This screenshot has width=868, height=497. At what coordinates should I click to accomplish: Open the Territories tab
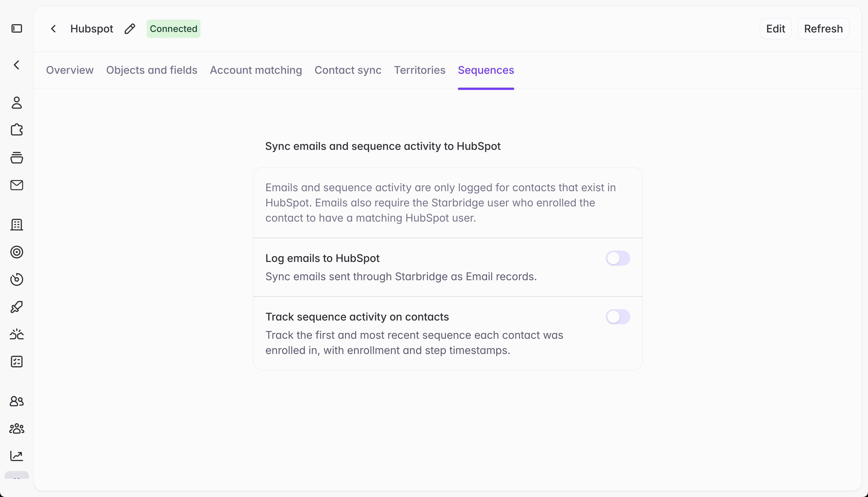click(x=420, y=70)
